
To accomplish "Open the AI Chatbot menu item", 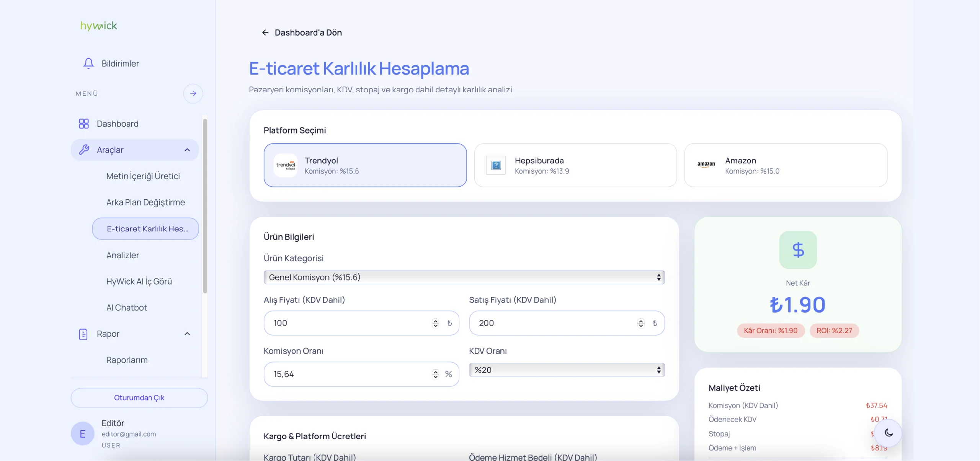I will coord(126,308).
